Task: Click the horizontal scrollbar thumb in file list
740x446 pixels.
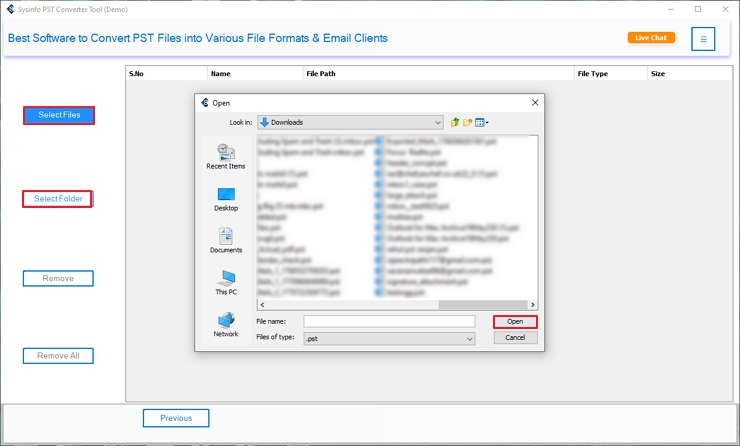Action: [x=482, y=305]
